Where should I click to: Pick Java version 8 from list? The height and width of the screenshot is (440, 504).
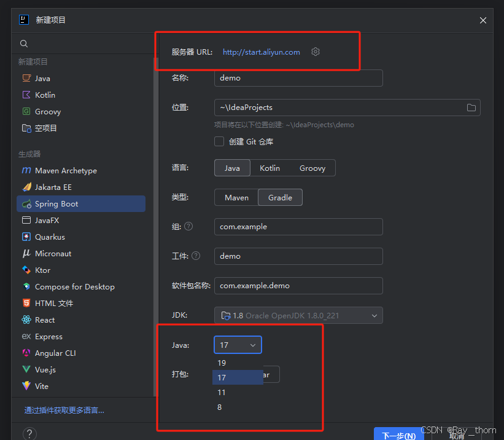[x=238, y=407]
